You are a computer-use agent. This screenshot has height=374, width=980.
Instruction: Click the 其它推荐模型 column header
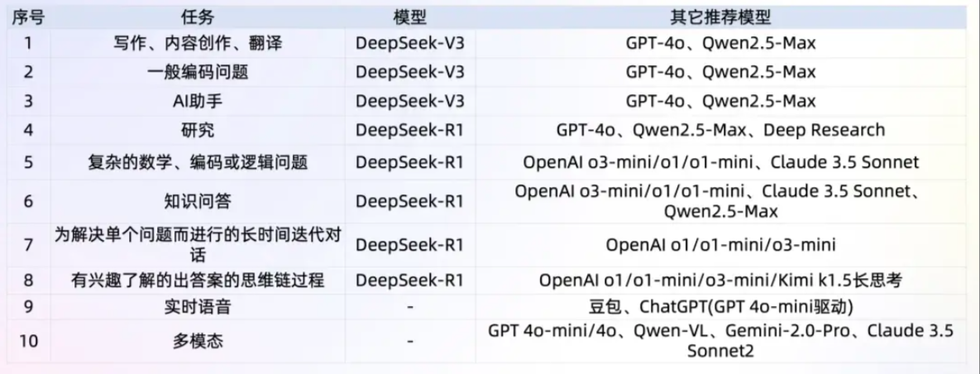click(x=720, y=17)
